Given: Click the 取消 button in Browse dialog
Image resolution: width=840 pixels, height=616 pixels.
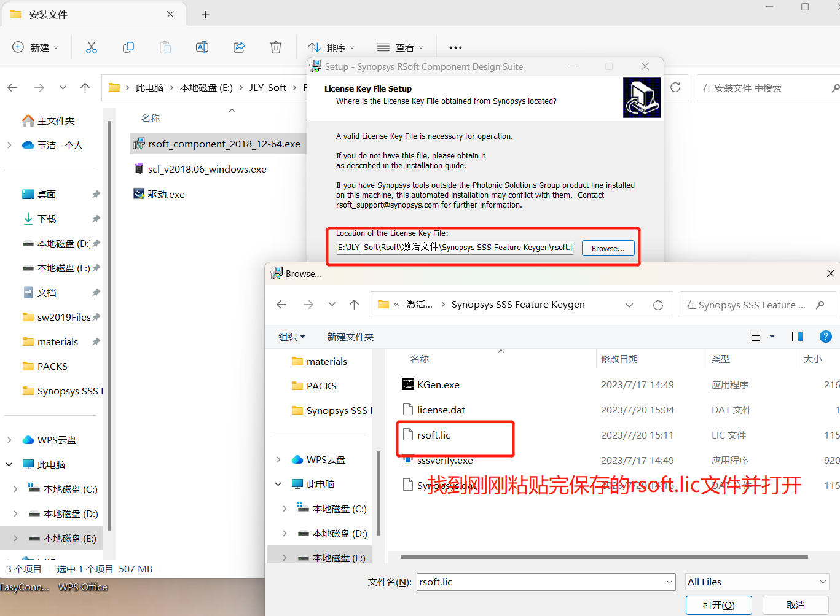Looking at the screenshot, I should [796, 605].
